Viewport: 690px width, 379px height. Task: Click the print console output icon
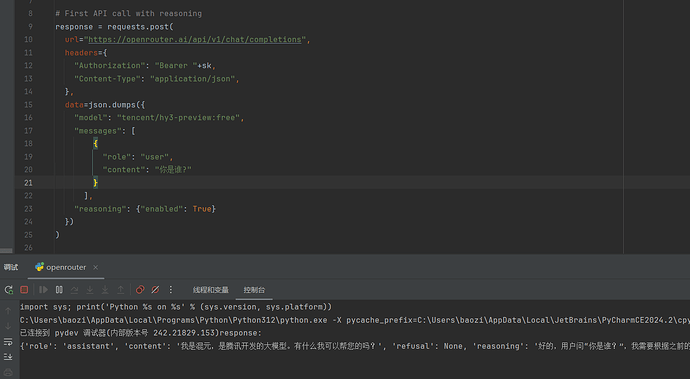(x=8, y=372)
